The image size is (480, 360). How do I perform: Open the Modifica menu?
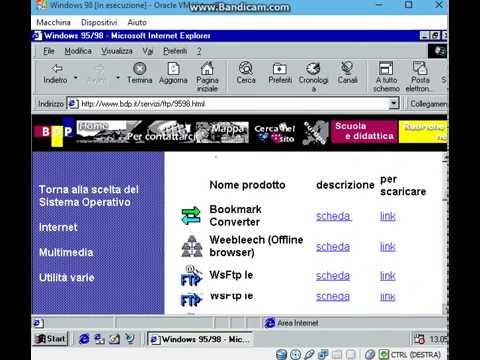pos(78,51)
